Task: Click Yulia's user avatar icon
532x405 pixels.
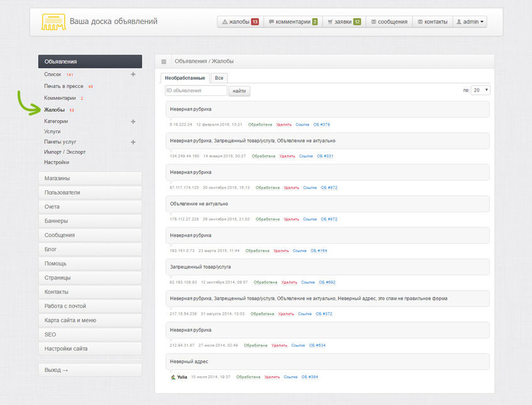Action: tap(173, 377)
